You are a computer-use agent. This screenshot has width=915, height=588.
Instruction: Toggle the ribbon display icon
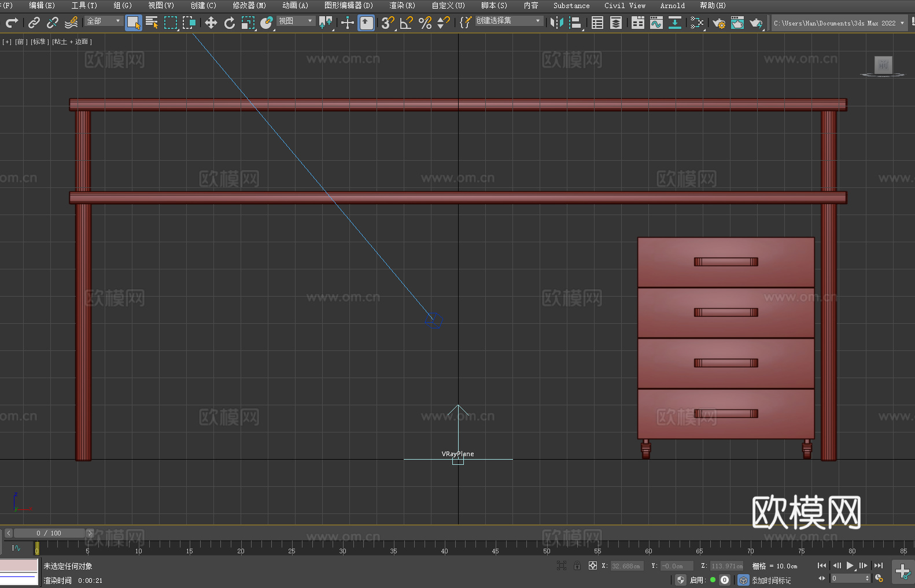(638, 23)
